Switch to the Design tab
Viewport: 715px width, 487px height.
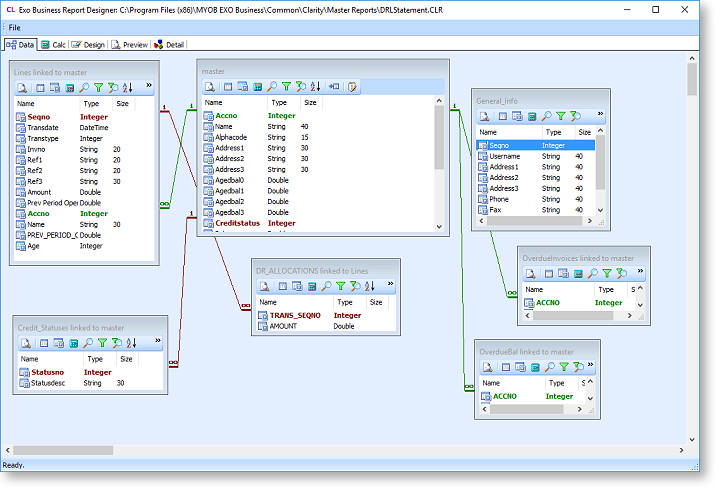(x=88, y=45)
